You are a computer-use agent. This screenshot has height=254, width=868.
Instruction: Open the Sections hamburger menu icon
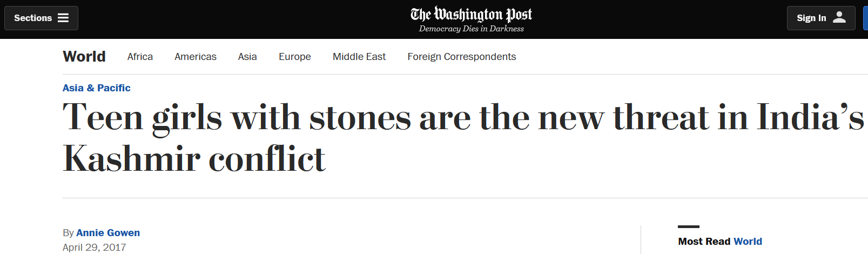tap(63, 18)
